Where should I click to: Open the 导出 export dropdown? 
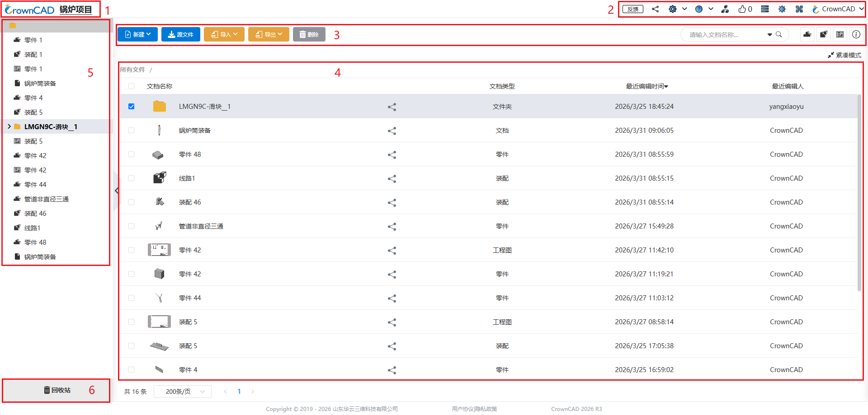point(269,34)
